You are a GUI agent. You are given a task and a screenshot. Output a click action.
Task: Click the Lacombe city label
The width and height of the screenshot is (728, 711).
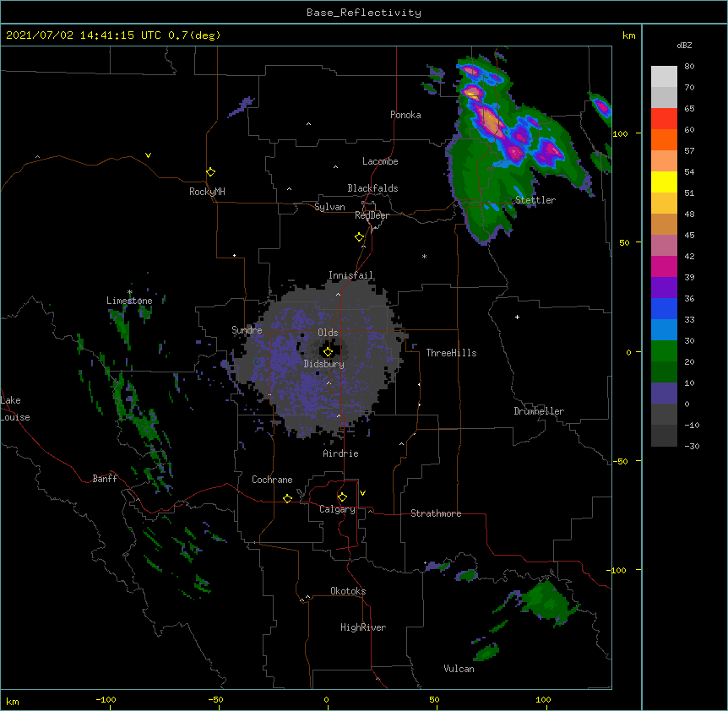[x=380, y=161]
